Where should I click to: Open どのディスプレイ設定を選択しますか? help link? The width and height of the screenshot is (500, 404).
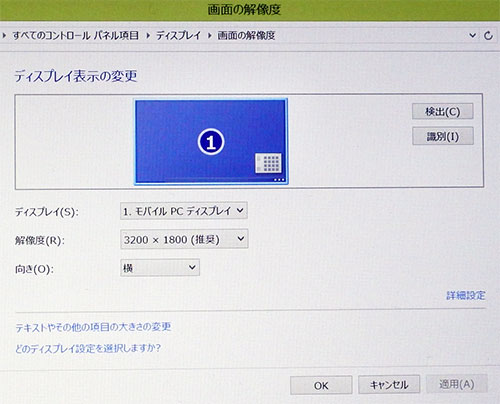tap(88, 349)
